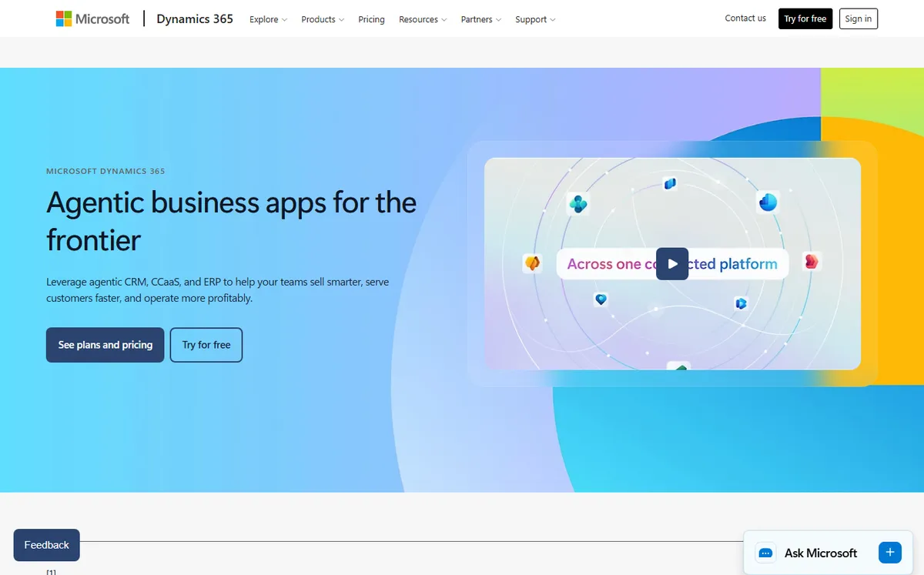Open the Dynamics 365 home link

pyautogui.click(x=195, y=18)
